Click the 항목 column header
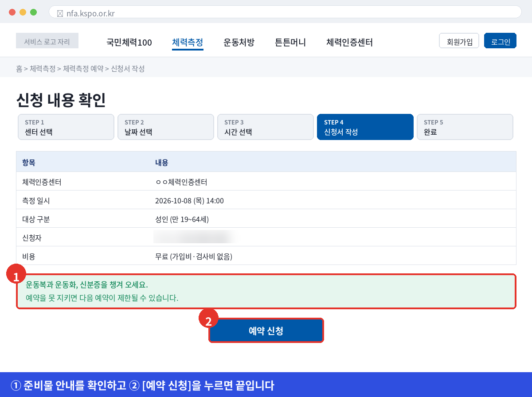Viewport: 532px width, 397px height. 28,162
